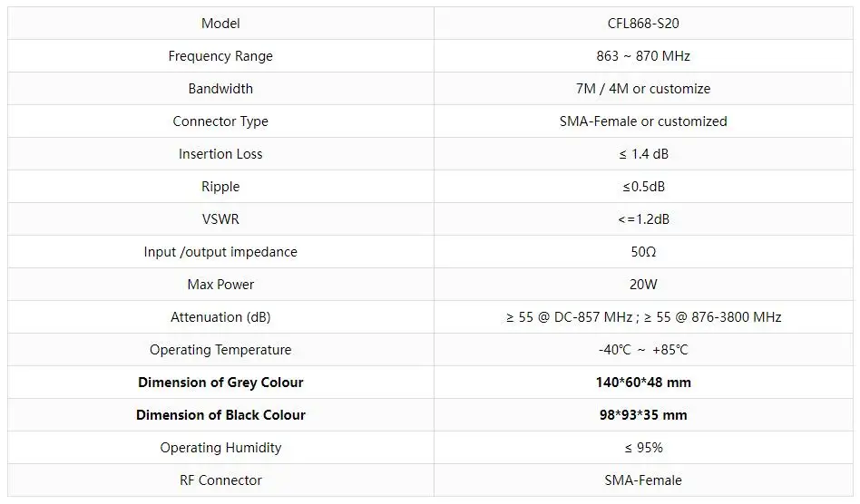Click the Insertion Loss label
This screenshot has width=860, height=504.
[220, 154]
